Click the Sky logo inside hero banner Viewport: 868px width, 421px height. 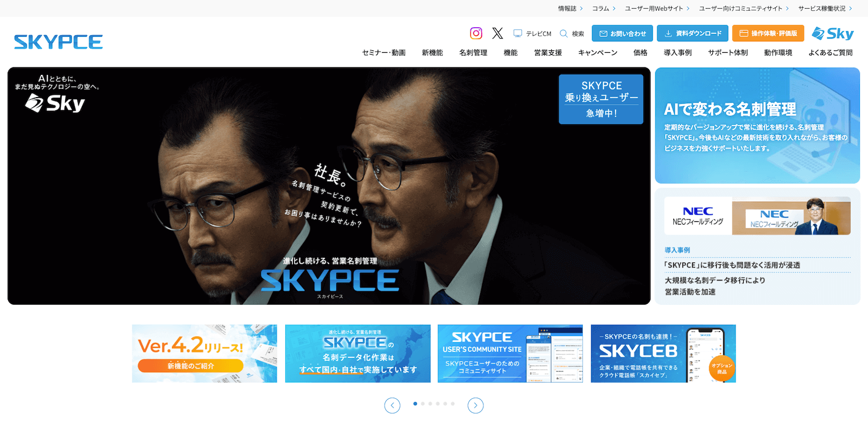point(55,103)
